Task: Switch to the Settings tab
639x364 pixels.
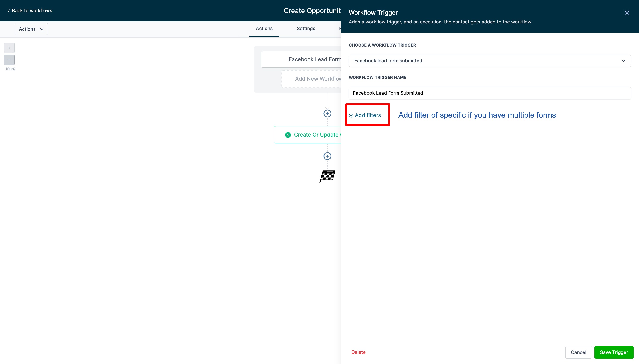Action: click(306, 29)
